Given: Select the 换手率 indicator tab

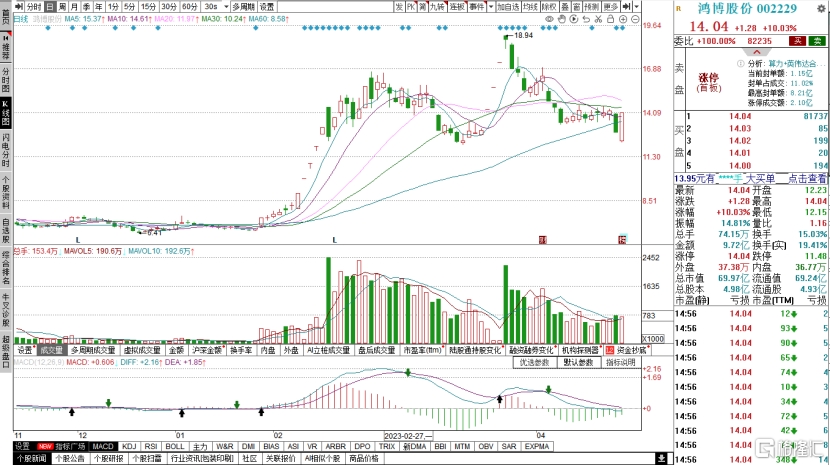Looking at the screenshot, I should (241, 350).
